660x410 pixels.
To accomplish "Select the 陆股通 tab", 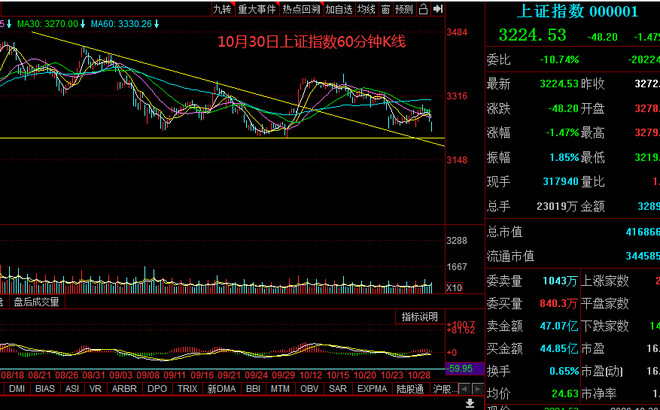I will pos(410,389).
